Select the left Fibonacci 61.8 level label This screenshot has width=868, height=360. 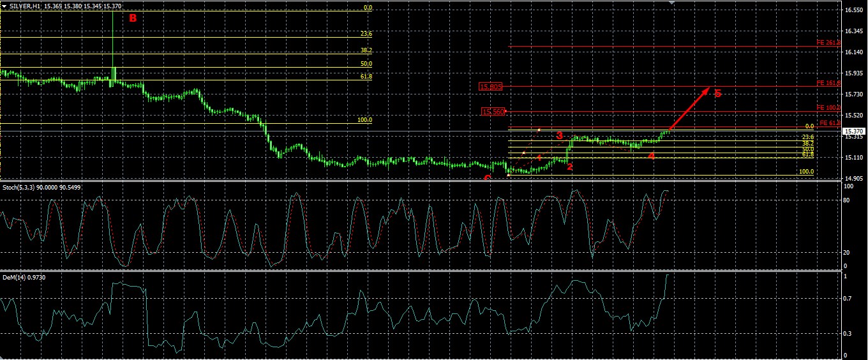[x=366, y=77]
